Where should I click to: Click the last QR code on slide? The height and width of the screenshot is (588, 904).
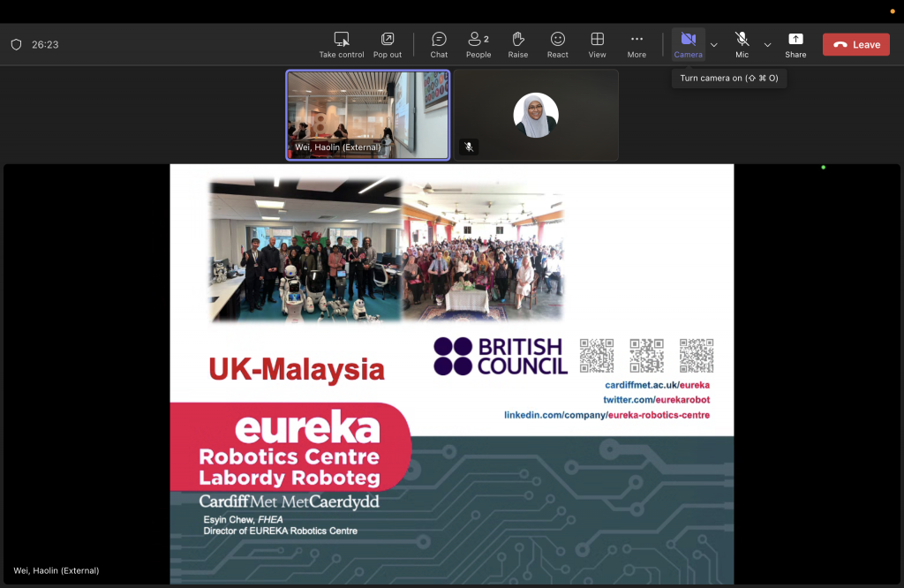tap(697, 356)
